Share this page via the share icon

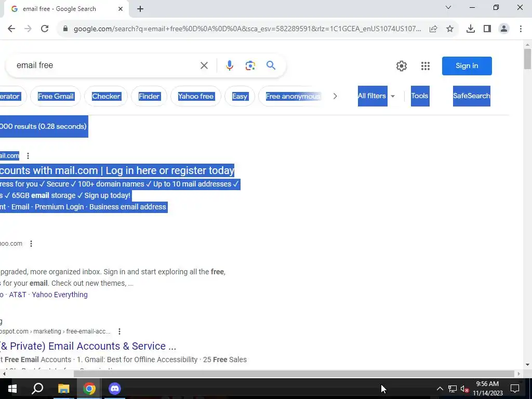[433, 29]
